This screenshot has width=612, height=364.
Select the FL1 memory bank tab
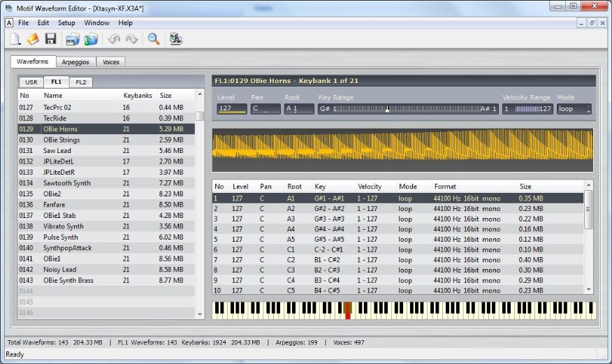[x=56, y=82]
